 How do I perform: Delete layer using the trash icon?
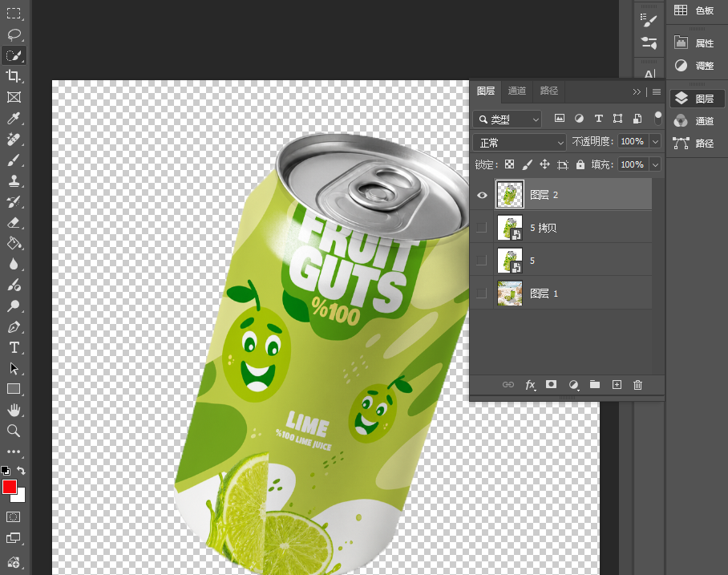(x=637, y=385)
